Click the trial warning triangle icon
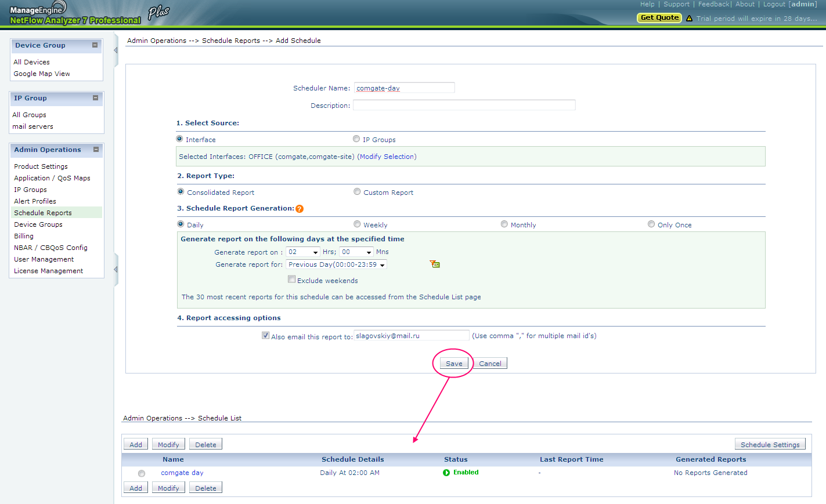This screenshot has height=504, width=826. coord(689,19)
